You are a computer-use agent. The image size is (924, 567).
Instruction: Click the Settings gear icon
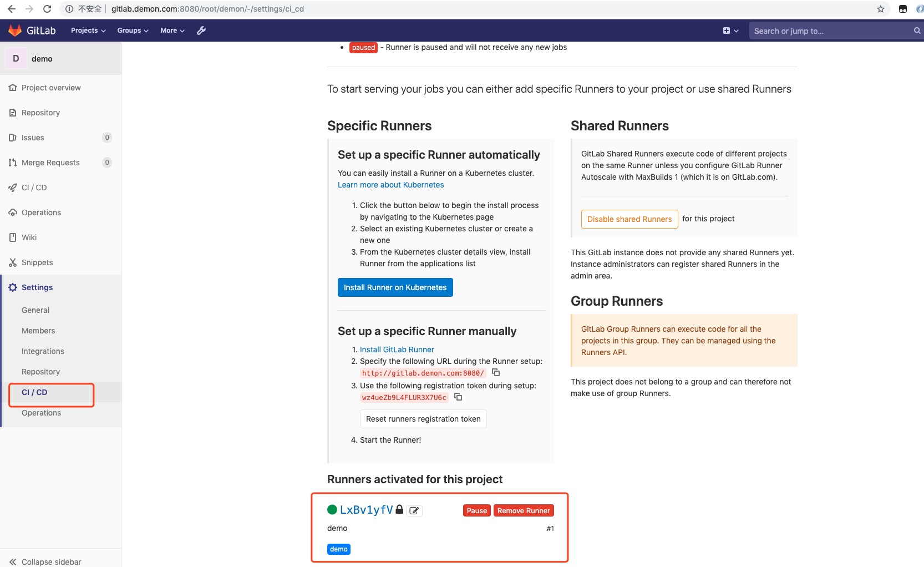click(x=13, y=287)
